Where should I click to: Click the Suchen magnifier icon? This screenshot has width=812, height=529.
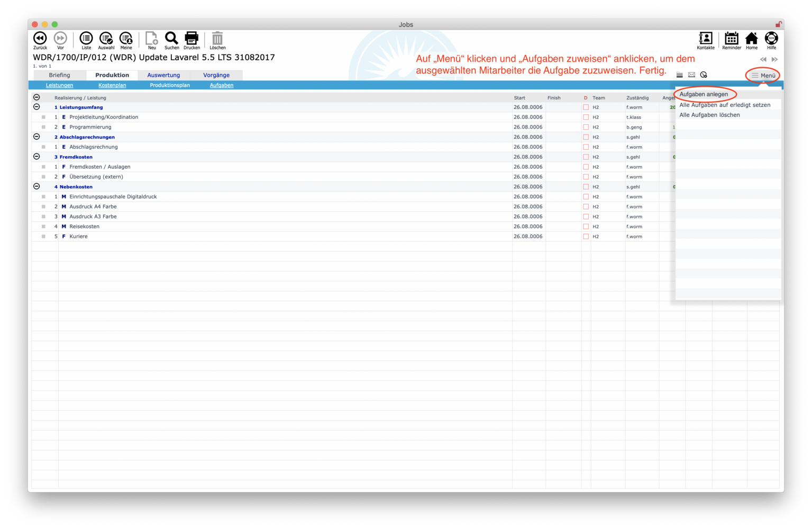[x=171, y=39]
